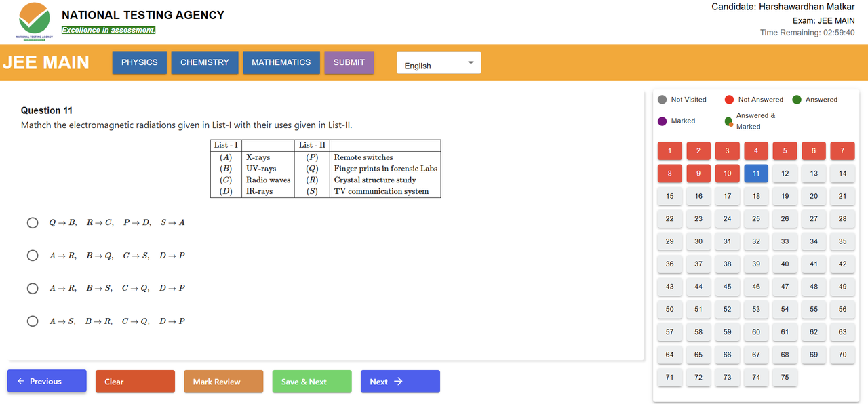Click the green Answered legend dot

tap(797, 100)
